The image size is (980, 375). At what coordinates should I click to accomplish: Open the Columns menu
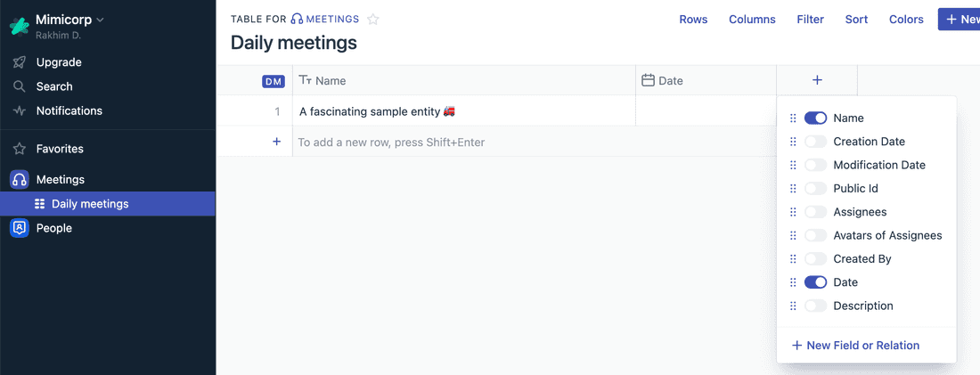point(752,20)
